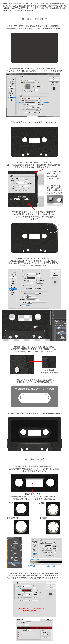
Task: Click 取消 in the dialog annotated #ffffff
Action: (x=55, y=273)
